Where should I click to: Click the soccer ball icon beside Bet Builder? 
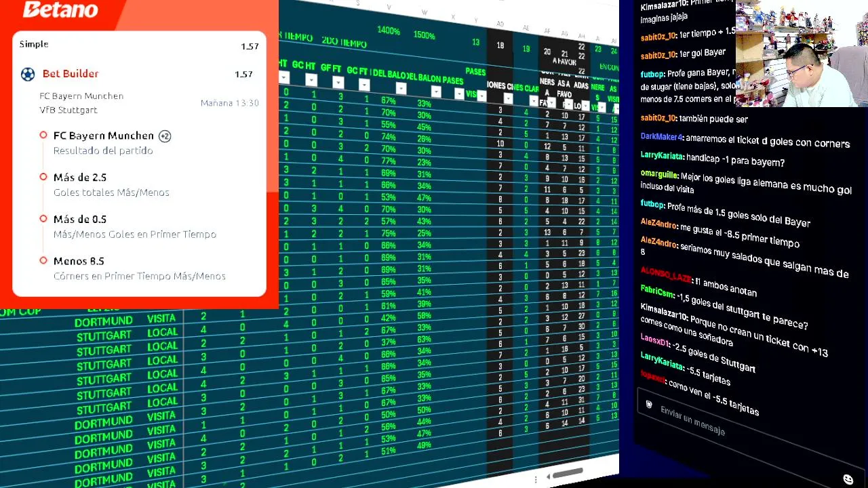coord(28,74)
